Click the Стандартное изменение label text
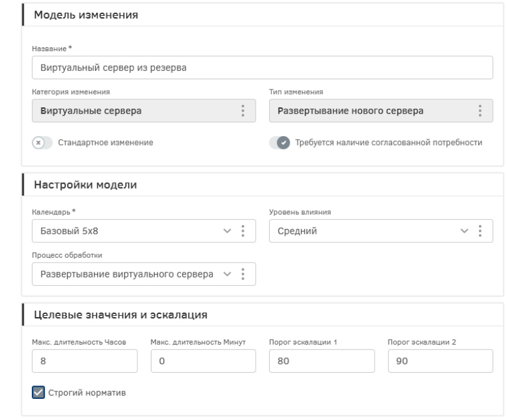This screenshot has height=420, width=507. coord(105,142)
